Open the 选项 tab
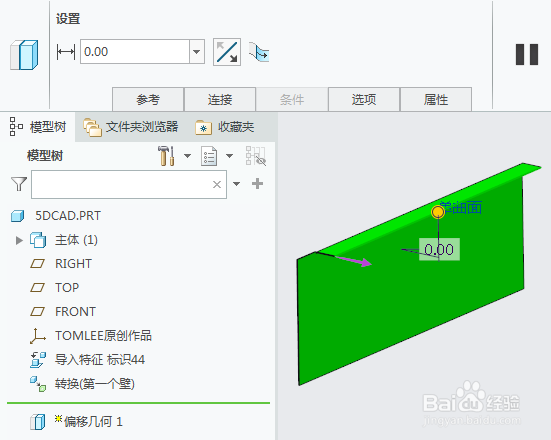 click(x=364, y=99)
